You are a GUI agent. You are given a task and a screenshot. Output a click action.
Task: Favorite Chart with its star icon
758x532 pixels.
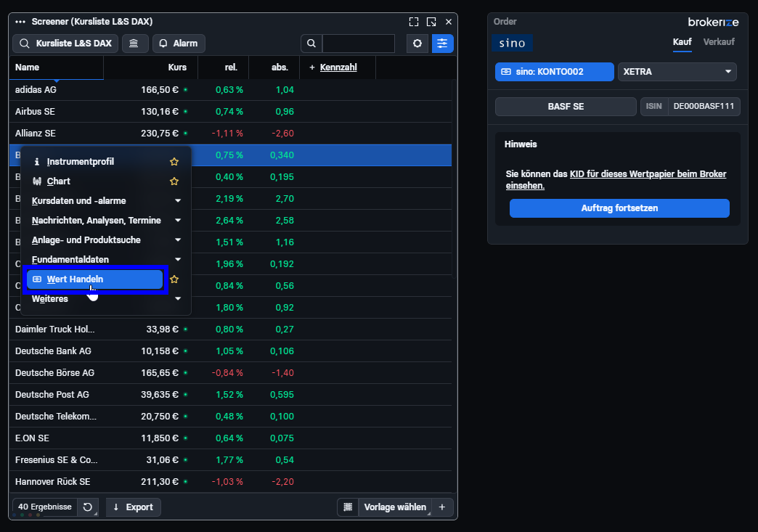(174, 181)
